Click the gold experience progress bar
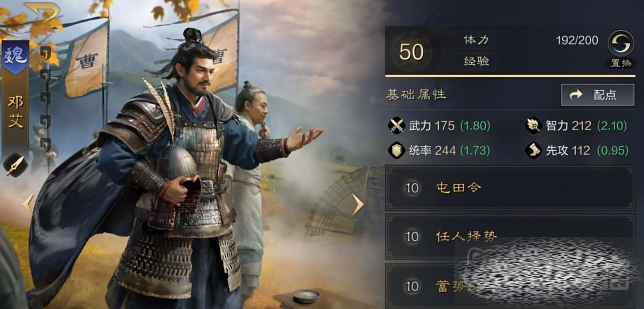Image resolution: width=644 pixels, height=309 pixels. (x=510, y=76)
